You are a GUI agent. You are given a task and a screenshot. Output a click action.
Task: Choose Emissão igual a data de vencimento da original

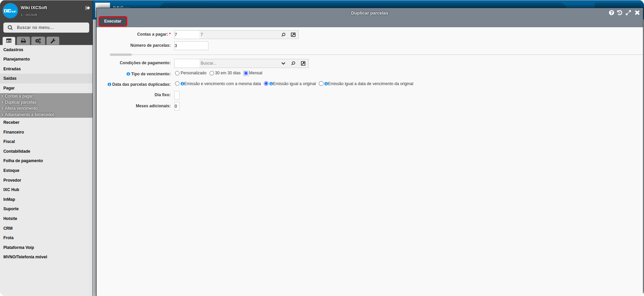pos(321,84)
